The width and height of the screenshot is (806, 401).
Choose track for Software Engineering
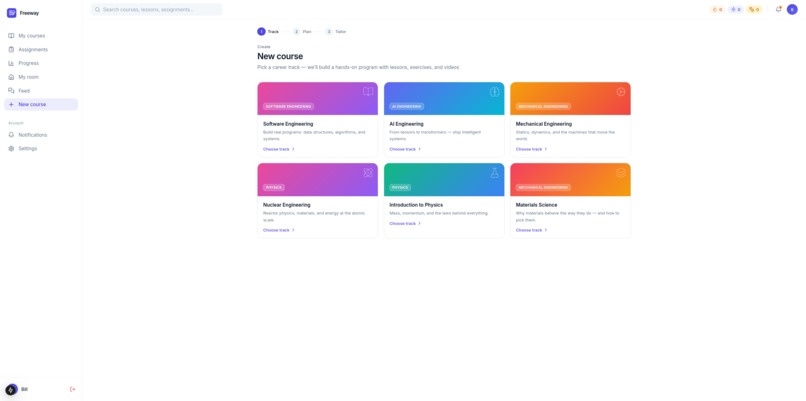point(279,149)
